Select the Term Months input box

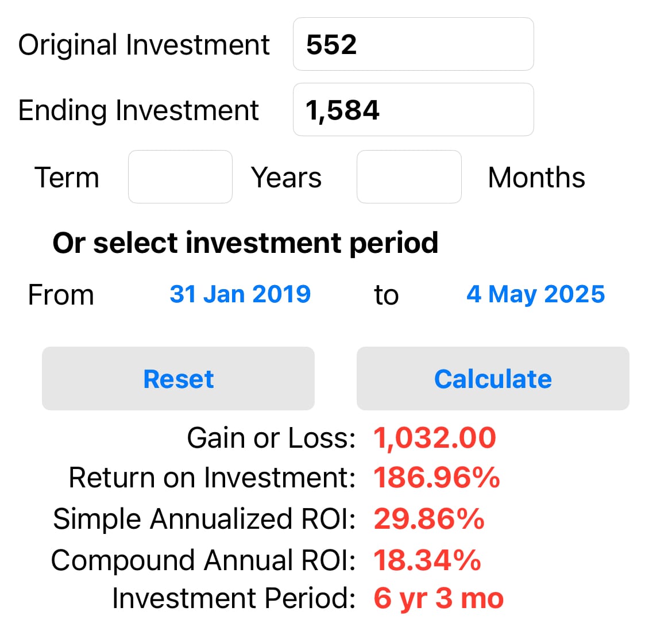click(x=409, y=177)
